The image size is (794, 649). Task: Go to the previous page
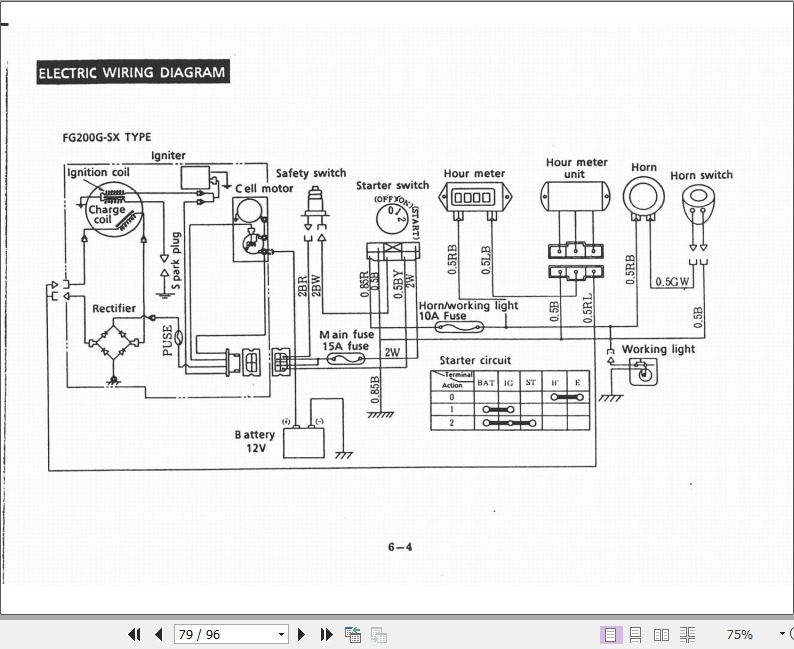pos(158,634)
